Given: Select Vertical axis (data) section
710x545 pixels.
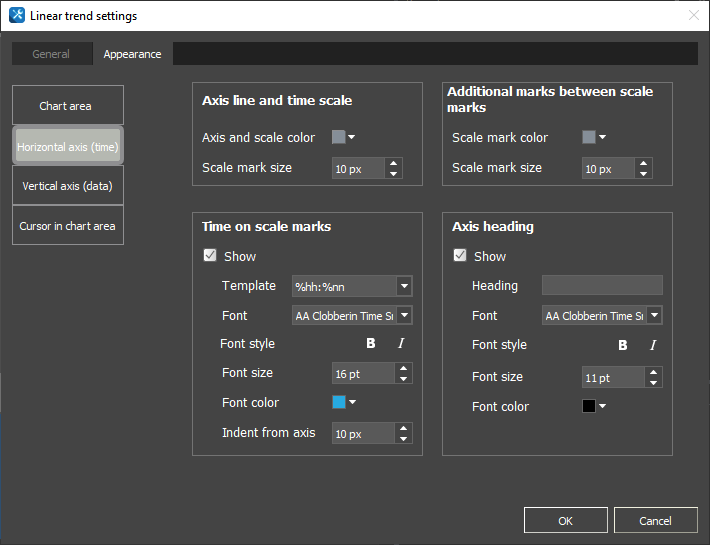Looking at the screenshot, I should point(68,186).
